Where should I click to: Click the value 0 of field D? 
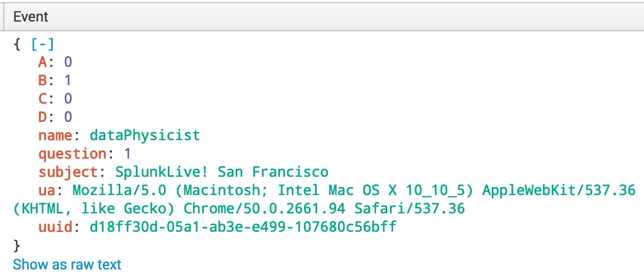(68, 117)
